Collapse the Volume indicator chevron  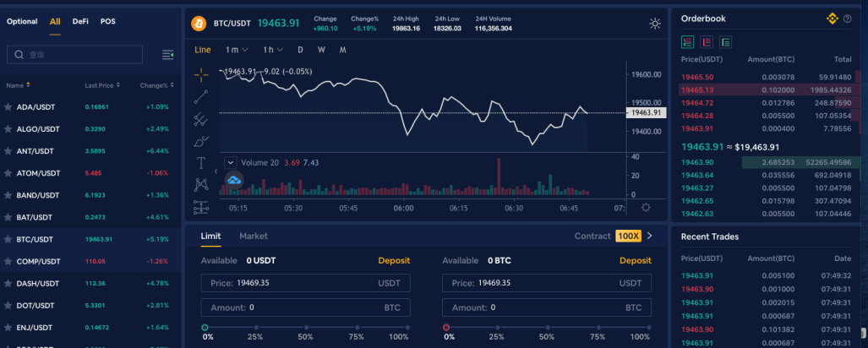coord(231,163)
